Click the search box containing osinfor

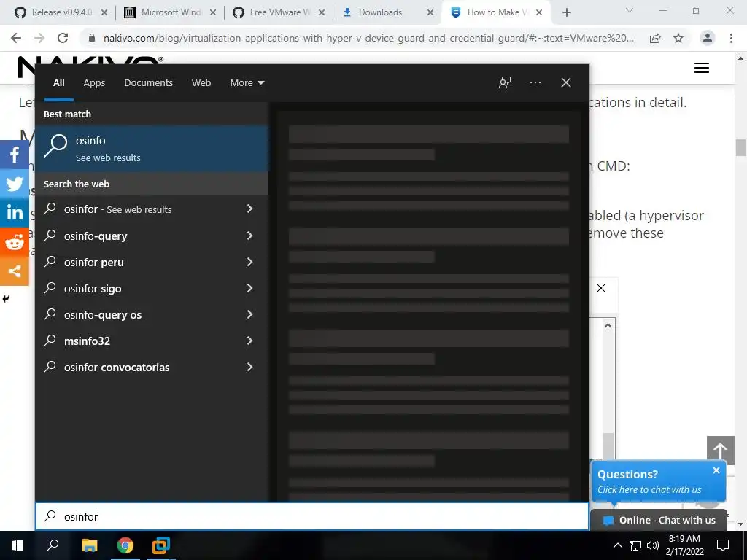[312, 516]
